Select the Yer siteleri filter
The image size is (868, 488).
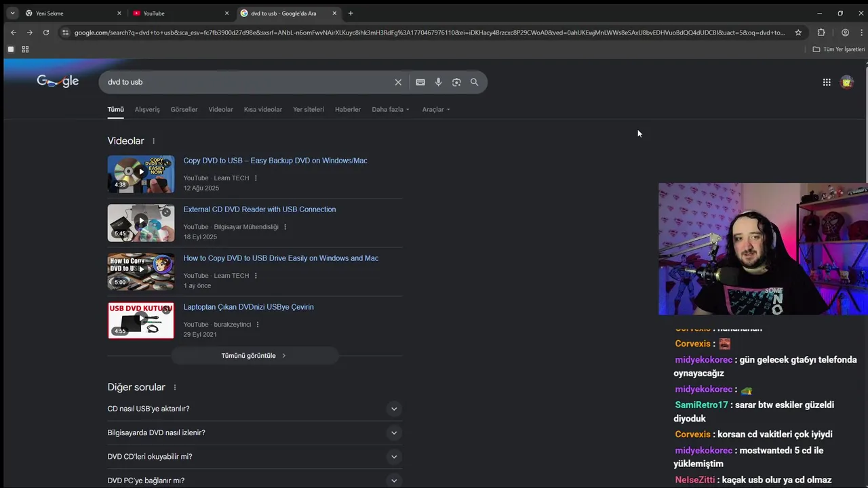[309, 109]
